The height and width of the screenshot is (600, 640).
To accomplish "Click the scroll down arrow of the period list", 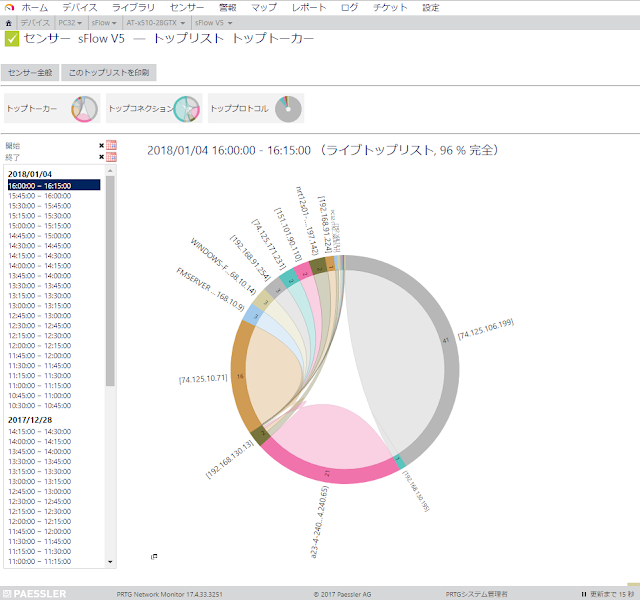I will click(x=110, y=562).
